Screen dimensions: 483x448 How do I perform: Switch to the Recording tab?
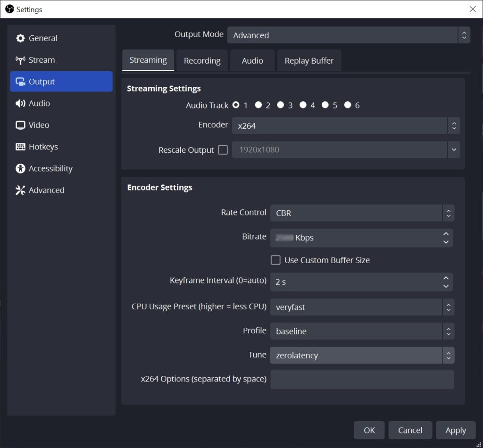(x=202, y=61)
